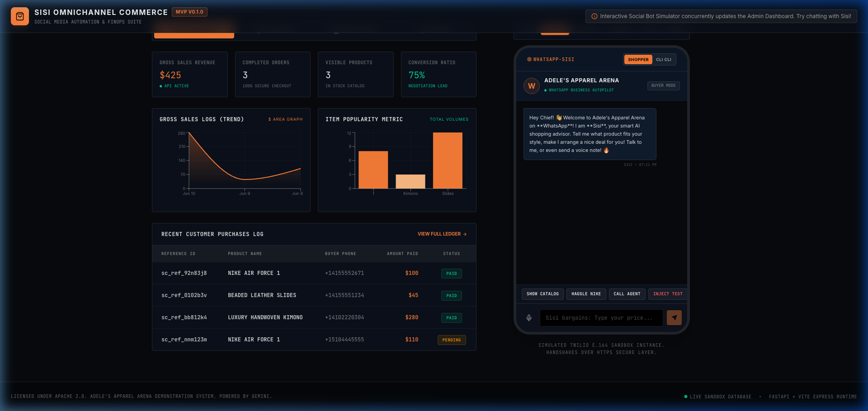
Task: Click reference sc_ref_92n83j8
Action: coord(184,273)
